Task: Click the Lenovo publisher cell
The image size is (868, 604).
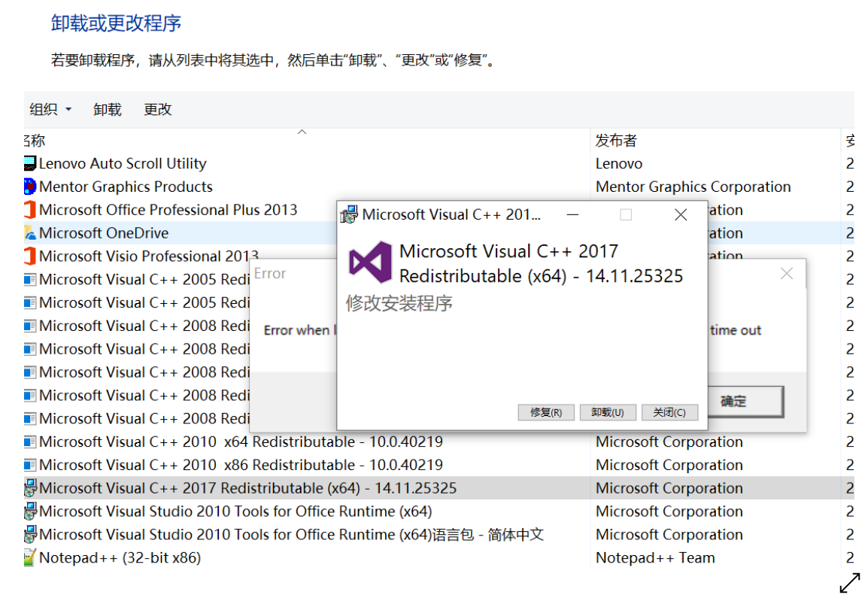Action: point(619,163)
